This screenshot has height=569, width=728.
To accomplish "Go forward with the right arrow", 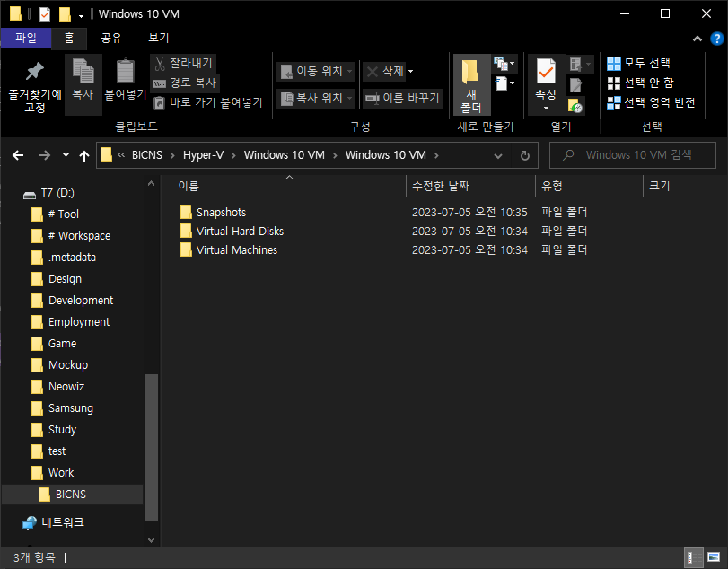I will coord(45,155).
